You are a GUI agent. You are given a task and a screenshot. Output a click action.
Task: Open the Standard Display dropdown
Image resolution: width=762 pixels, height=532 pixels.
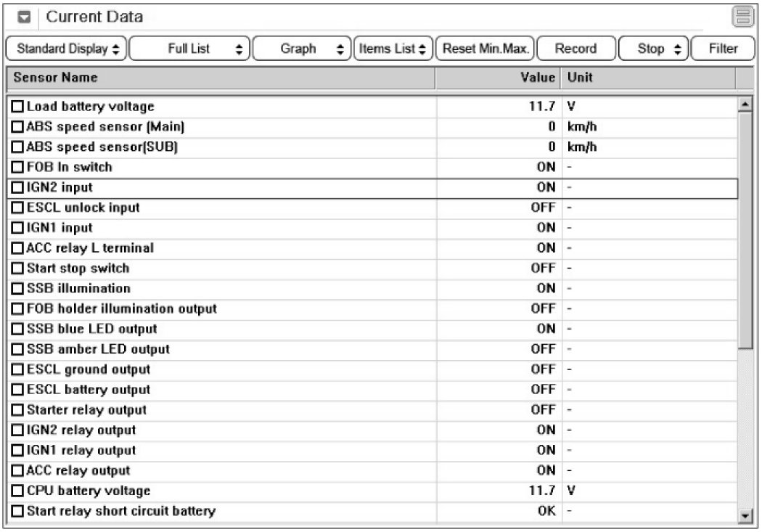[x=65, y=49]
